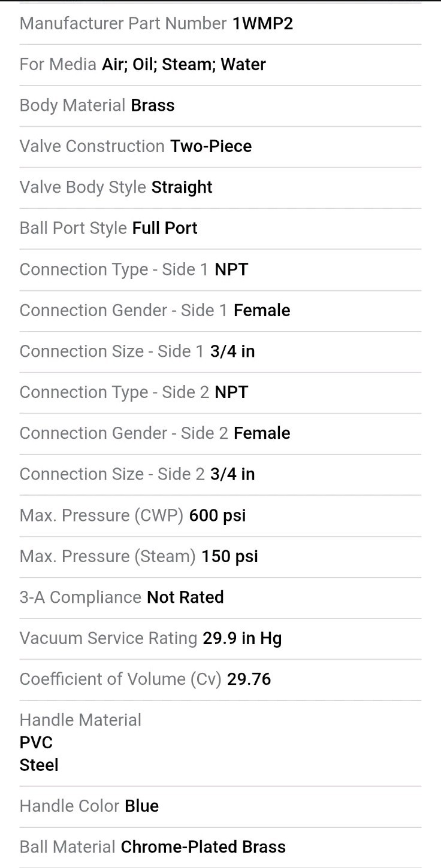
Task: Select the Manufacturer Part Number 1WMP2 value
Action: (263, 23)
